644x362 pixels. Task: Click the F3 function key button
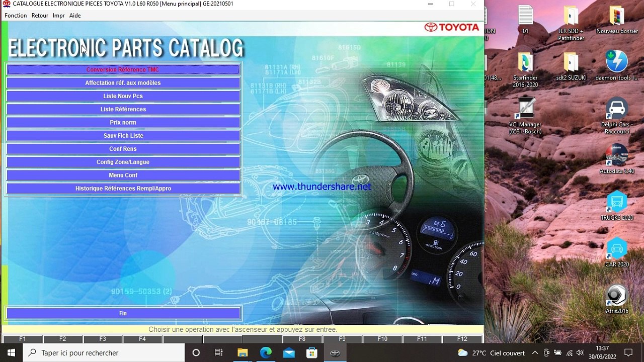(103, 339)
